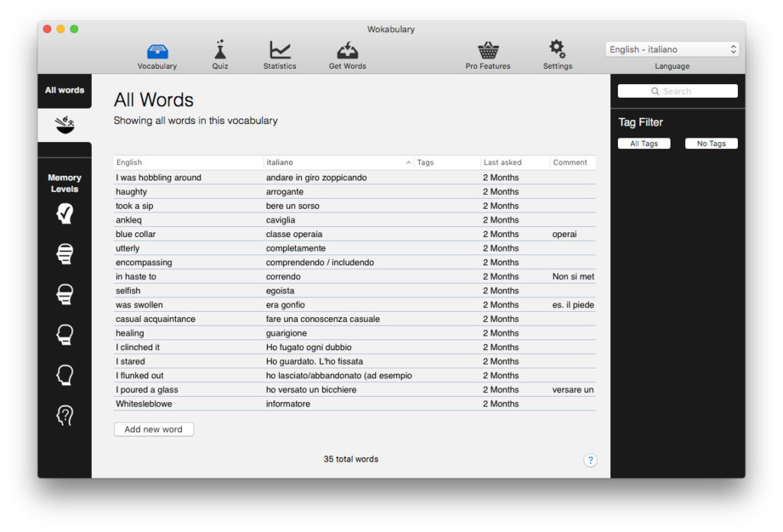The image size is (783, 532).
Task: Open the Vocabulary toolbar section
Action: (x=158, y=55)
